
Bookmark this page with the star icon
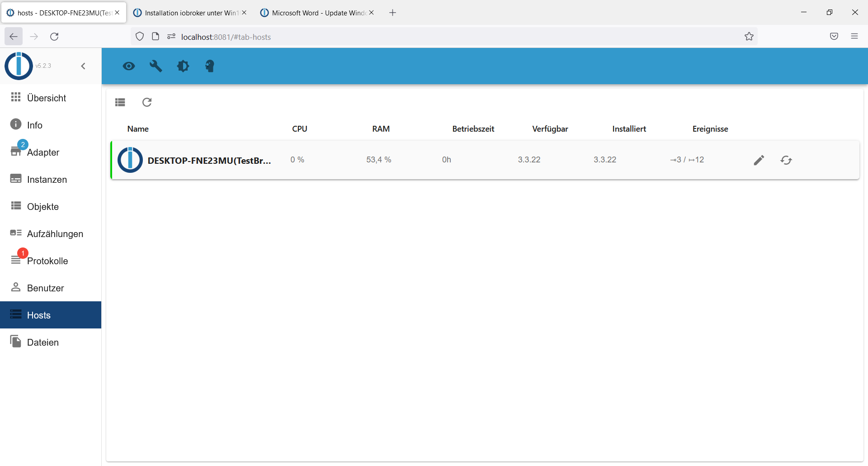click(749, 37)
